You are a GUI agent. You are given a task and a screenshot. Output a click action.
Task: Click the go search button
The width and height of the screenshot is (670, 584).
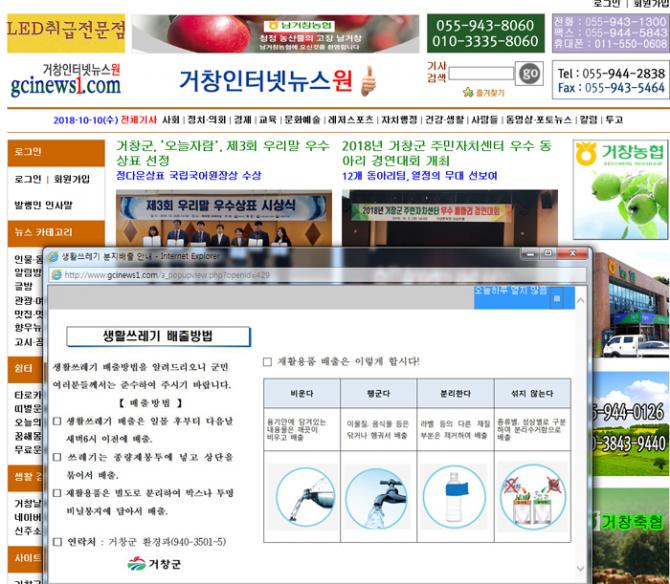point(529,73)
